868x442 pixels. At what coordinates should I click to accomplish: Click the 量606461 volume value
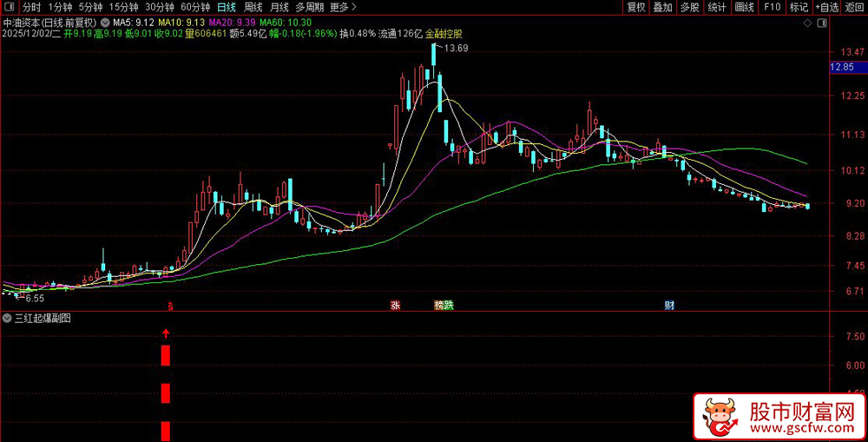[206, 33]
